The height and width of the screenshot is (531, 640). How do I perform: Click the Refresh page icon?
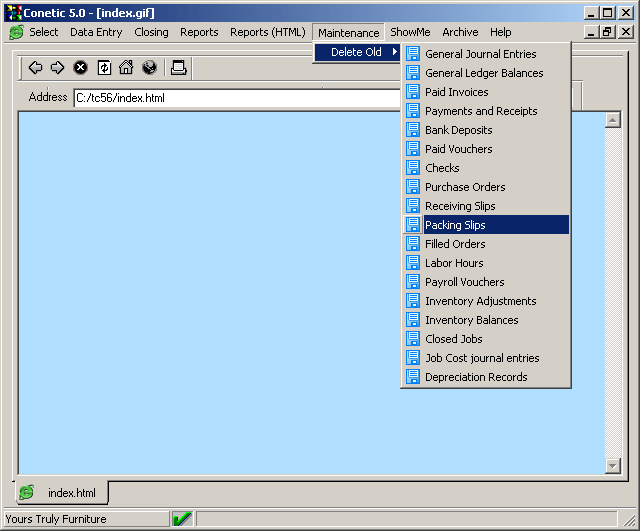click(103, 68)
